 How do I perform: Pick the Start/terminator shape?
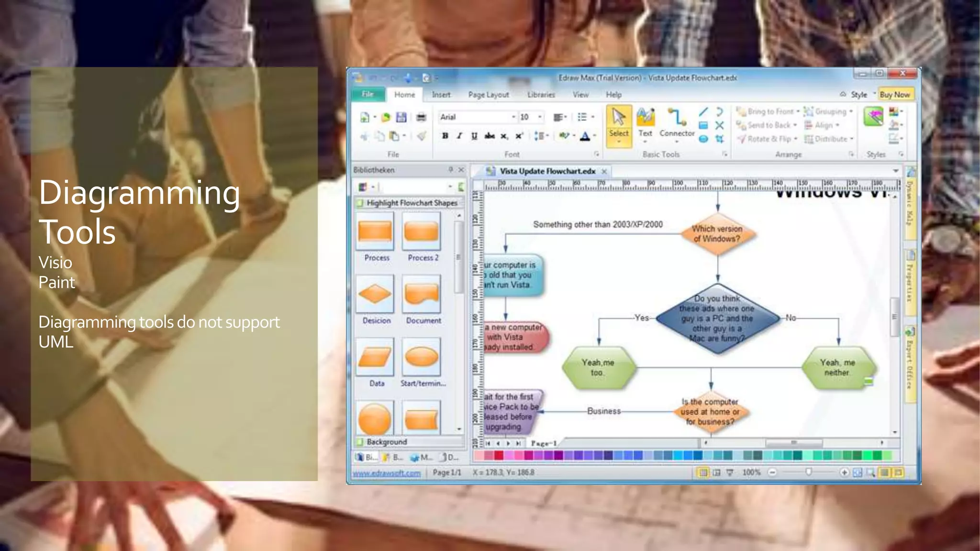pos(421,357)
